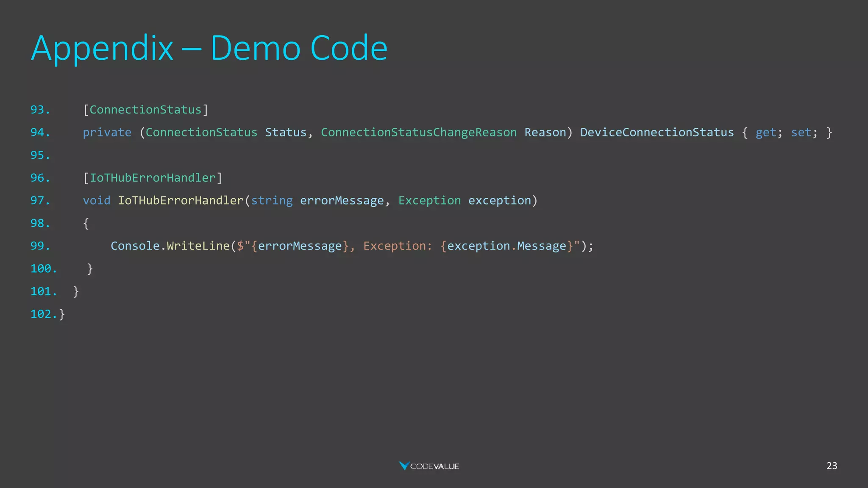Click the errorMessage parameter on line 97
The width and height of the screenshot is (868, 488).
[x=342, y=201]
